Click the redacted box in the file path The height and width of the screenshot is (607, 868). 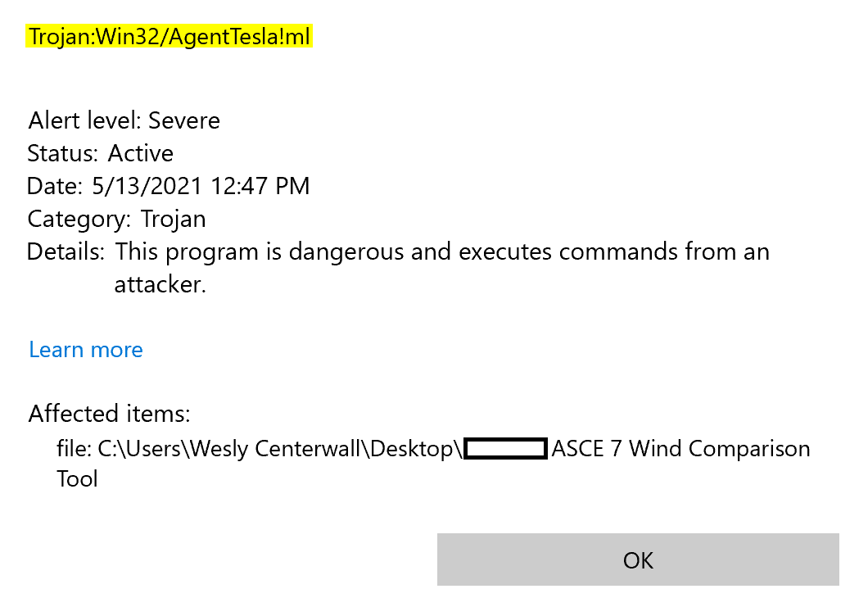tap(505, 449)
